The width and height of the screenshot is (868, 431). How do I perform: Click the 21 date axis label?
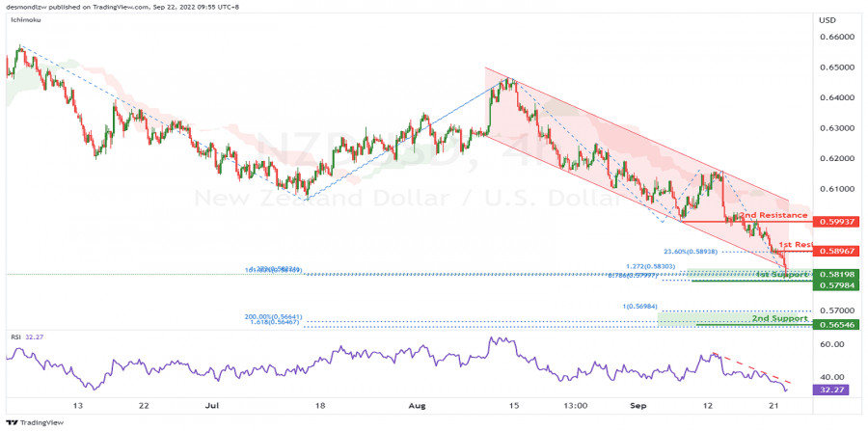coord(772,406)
